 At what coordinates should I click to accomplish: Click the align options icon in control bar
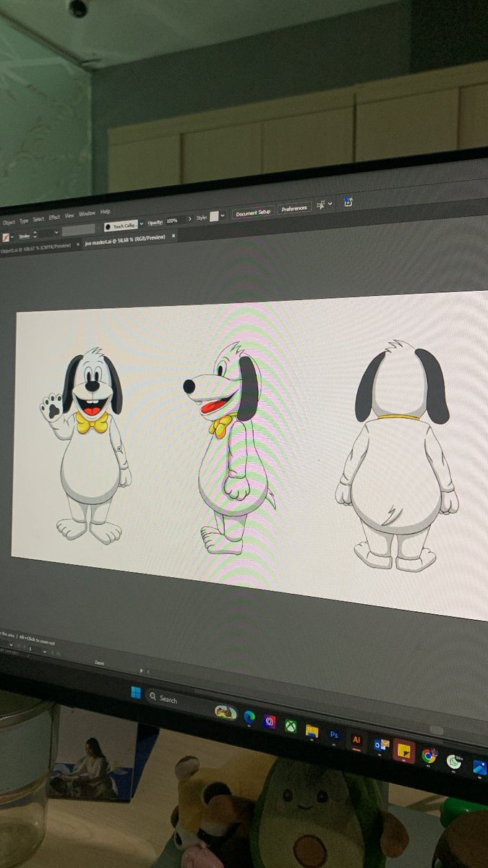pyautogui.click(x=320, y=205)
